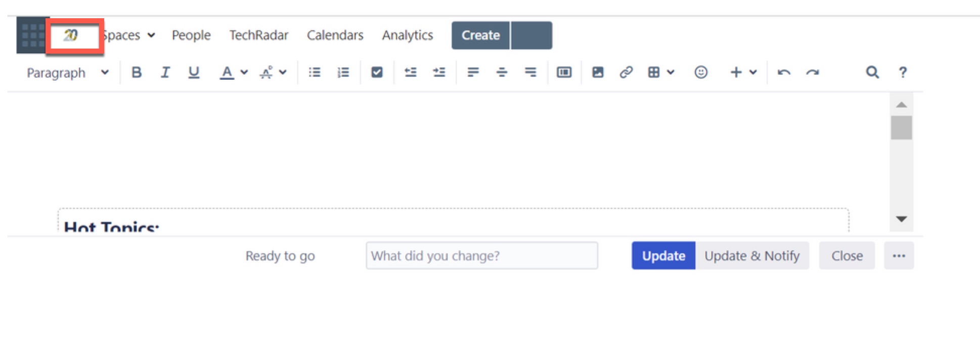Undo the last change
The width and height of the screenshot is (980, 352).
click(x=784, y=72)
